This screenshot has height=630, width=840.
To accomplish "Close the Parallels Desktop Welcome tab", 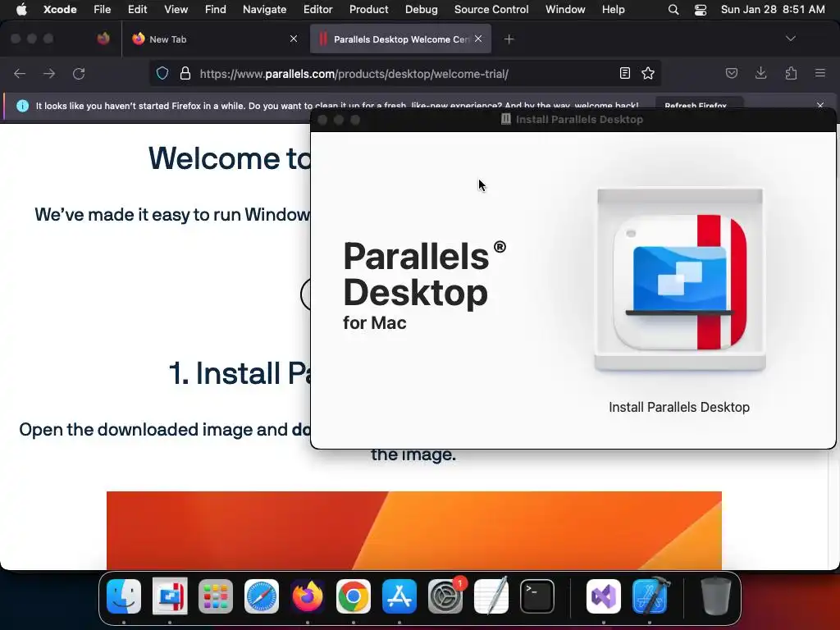I will point(478,39).
